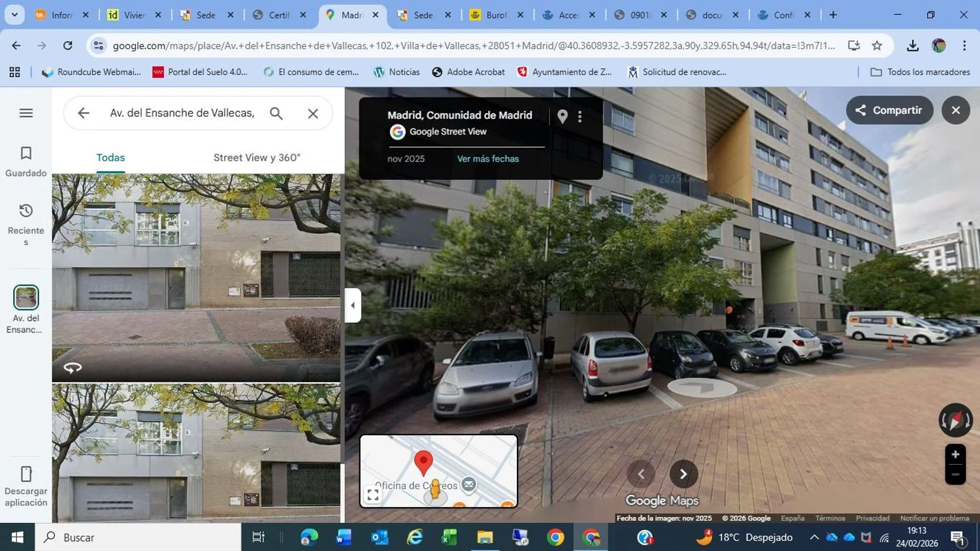Switch to the Street View y 360° tab
This screenshot has width=980, height=551.
[257, 157]
